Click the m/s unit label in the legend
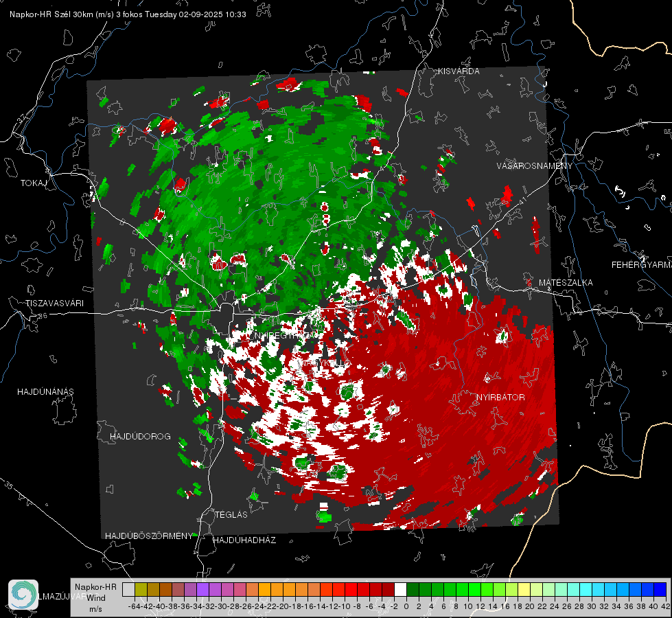 [x=95, y=608]
